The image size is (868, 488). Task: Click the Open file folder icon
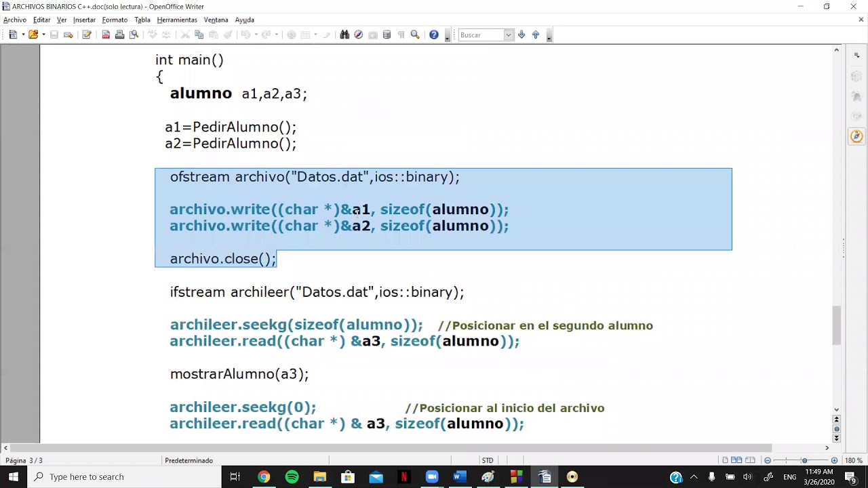33,35
